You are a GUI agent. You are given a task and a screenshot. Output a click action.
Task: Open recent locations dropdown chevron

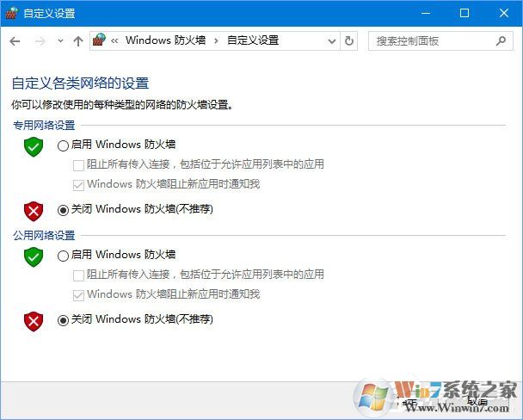click(60, 41)
